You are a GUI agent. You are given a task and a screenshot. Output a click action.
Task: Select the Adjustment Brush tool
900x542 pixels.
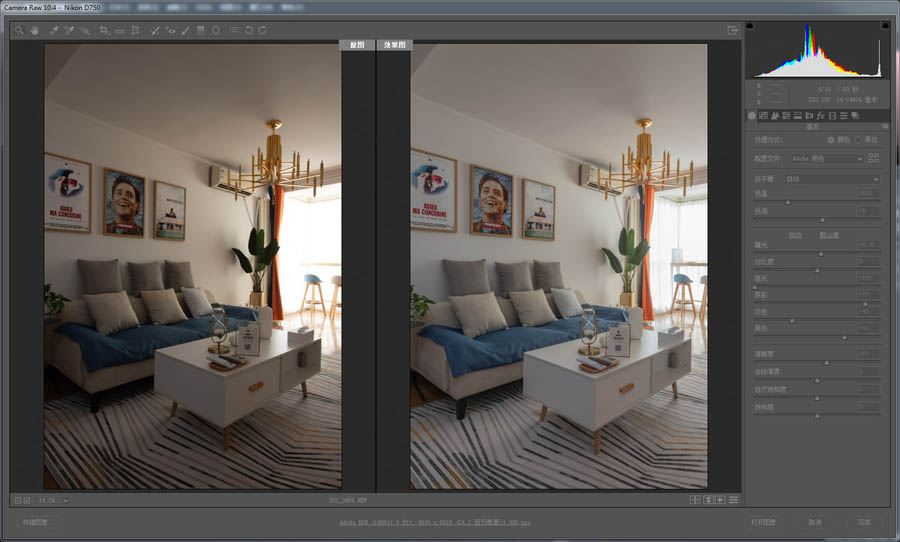185,30
